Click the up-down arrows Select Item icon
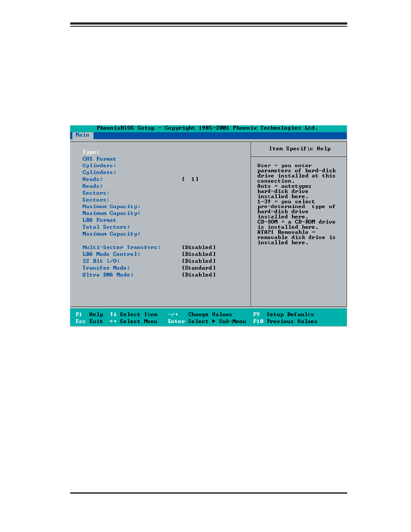This screenshot has width=411, height=532. 113,314
